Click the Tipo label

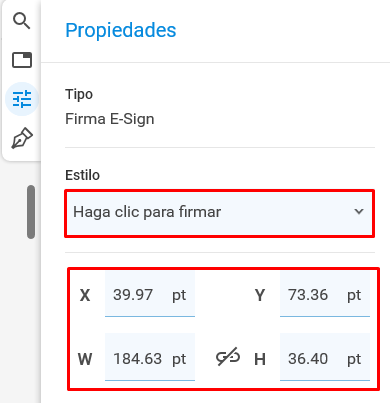pos(79,94)
